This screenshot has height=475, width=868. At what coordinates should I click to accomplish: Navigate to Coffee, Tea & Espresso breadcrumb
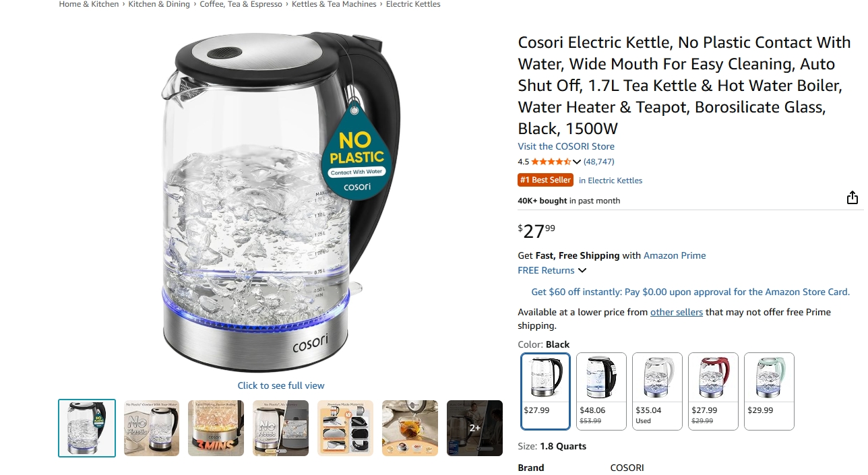click(241, 4)
